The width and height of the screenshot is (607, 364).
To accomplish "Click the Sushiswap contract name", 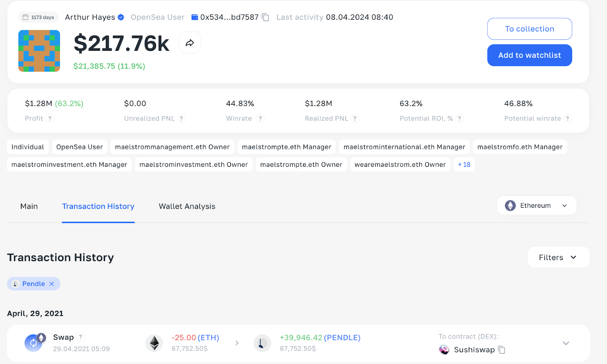I will coord(474,350).
